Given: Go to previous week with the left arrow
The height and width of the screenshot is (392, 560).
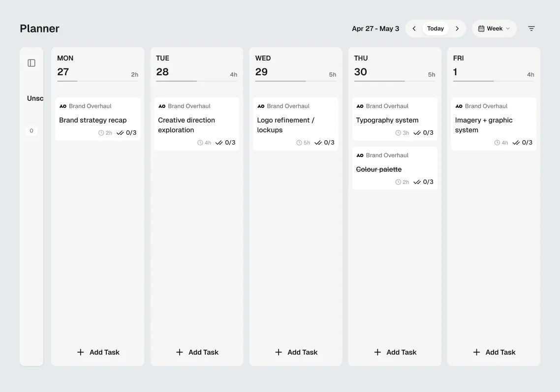Looking at the screenshot, I should (x=414, y=29).
